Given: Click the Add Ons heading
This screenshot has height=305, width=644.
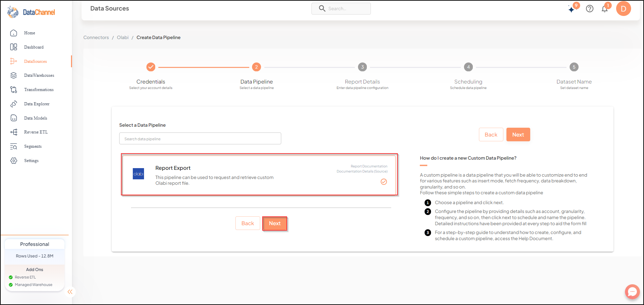Looking at the screenshot, I should pyautogui.click(x=35, y=270).
